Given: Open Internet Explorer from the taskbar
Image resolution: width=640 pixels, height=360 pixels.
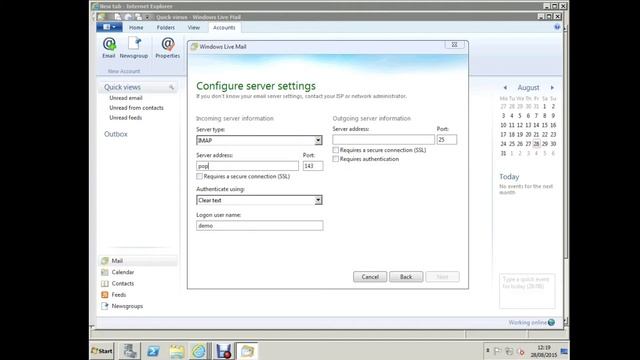Looking at the screenshot, I should pos(199,351).
